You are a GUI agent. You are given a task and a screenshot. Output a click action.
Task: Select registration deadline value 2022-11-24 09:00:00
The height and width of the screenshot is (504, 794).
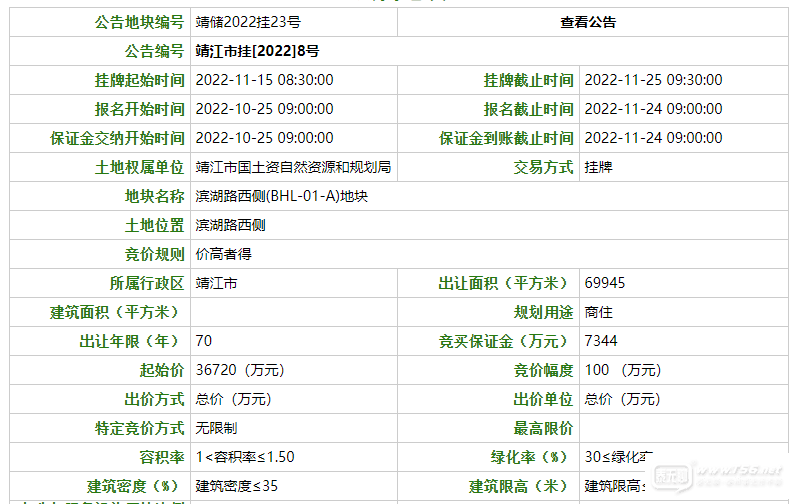point(653,109)
